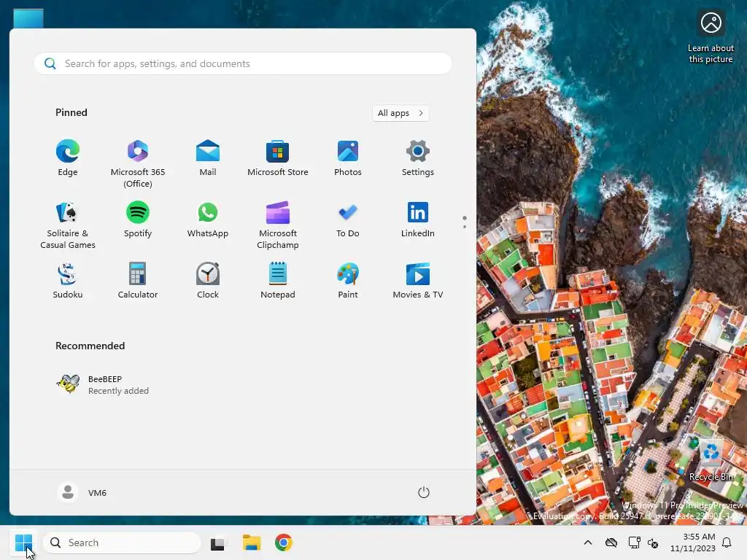Viewport: 747px width, 560px height.
Task: Open the network display tray icon
Action: click(x=634, y=542)
